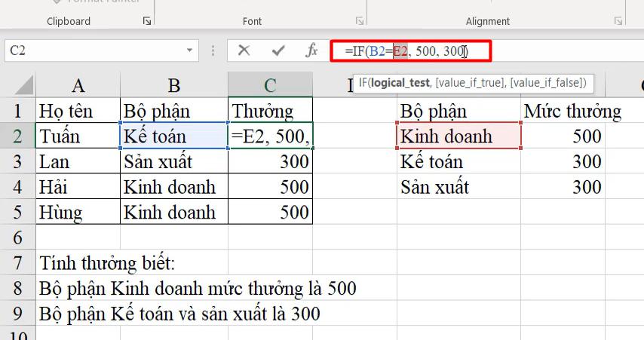Click inside the Name Box showing C2
Screen dimensions: 644x340
coord(90,51)
